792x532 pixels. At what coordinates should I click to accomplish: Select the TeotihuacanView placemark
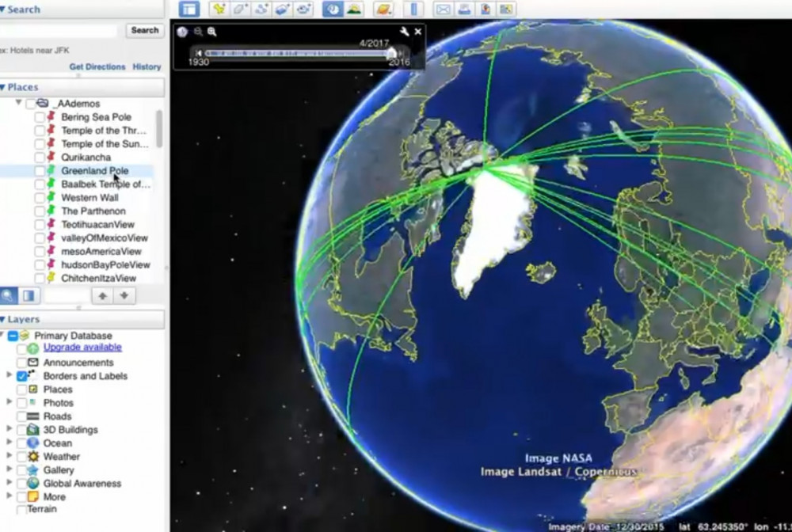coord(98,225)
